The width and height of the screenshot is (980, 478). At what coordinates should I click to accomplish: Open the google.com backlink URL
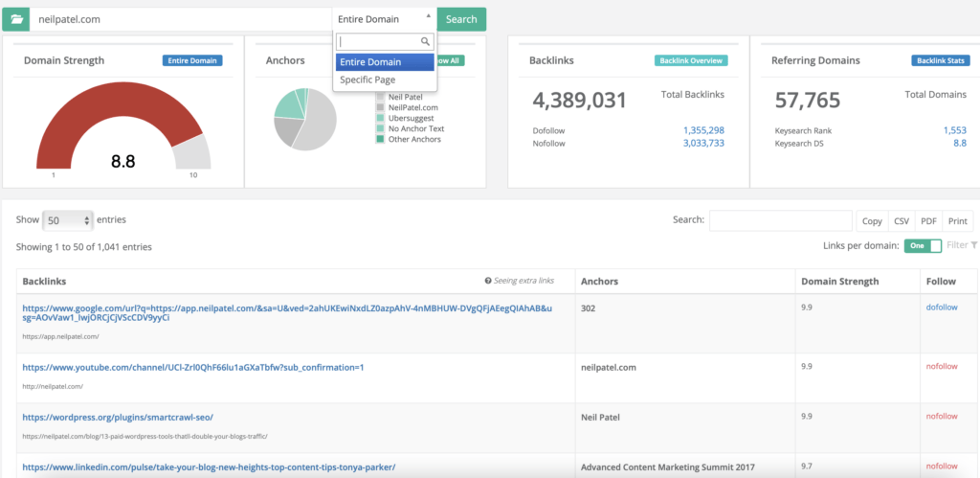(287, 313)
